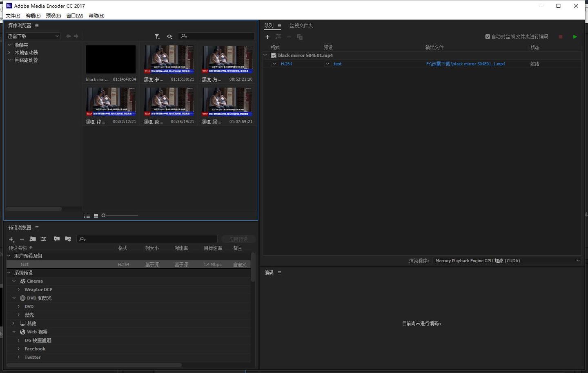Expand the DG 快速通道 preset group
This screenshot has width=588, height=373.
[19, 340]
